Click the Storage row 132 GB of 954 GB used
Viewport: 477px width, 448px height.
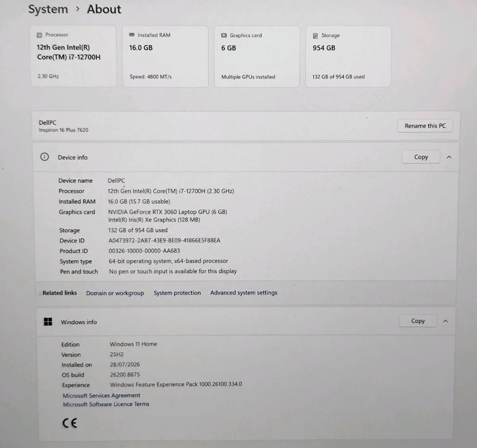point(138,230)
